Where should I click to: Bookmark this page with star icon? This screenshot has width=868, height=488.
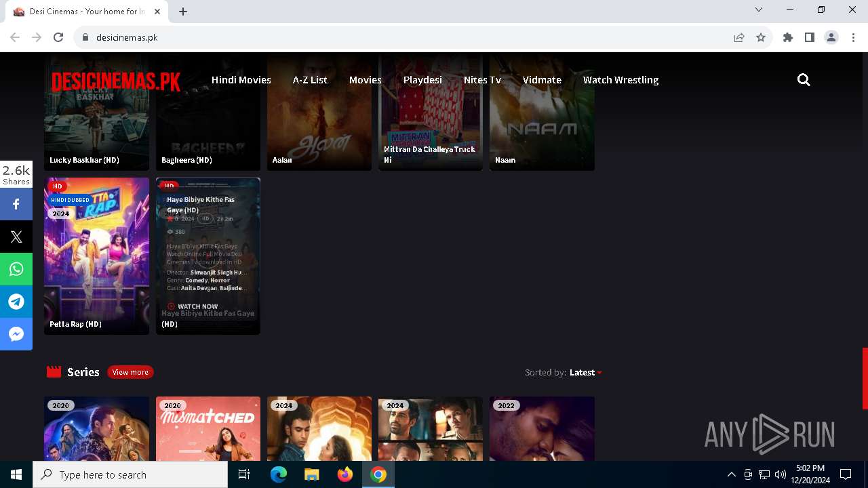coord(761,37)
